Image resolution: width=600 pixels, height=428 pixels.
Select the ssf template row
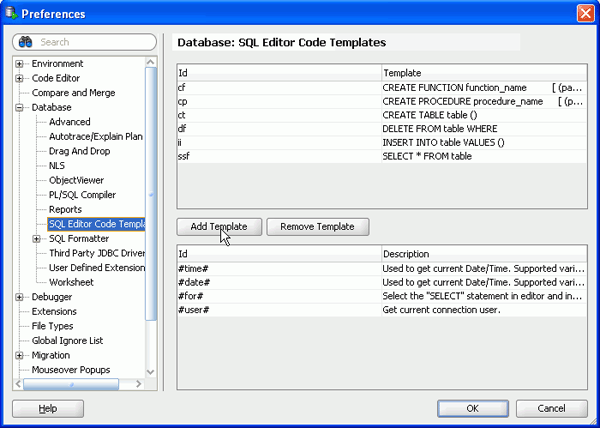(382, 157)
